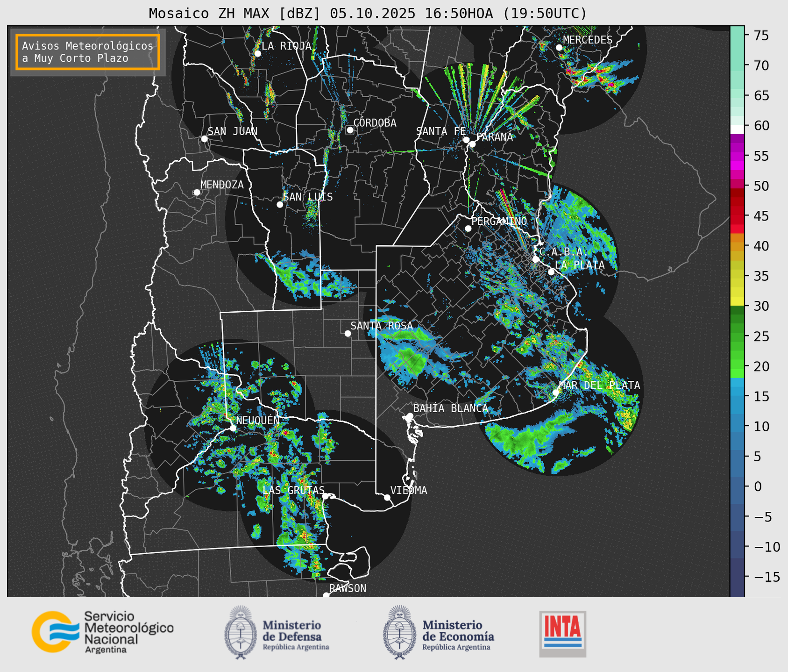The width and height of the screenshot is (788, 672).
Task: Select the Mar del Plata city dot
Action: coord(556,393)
